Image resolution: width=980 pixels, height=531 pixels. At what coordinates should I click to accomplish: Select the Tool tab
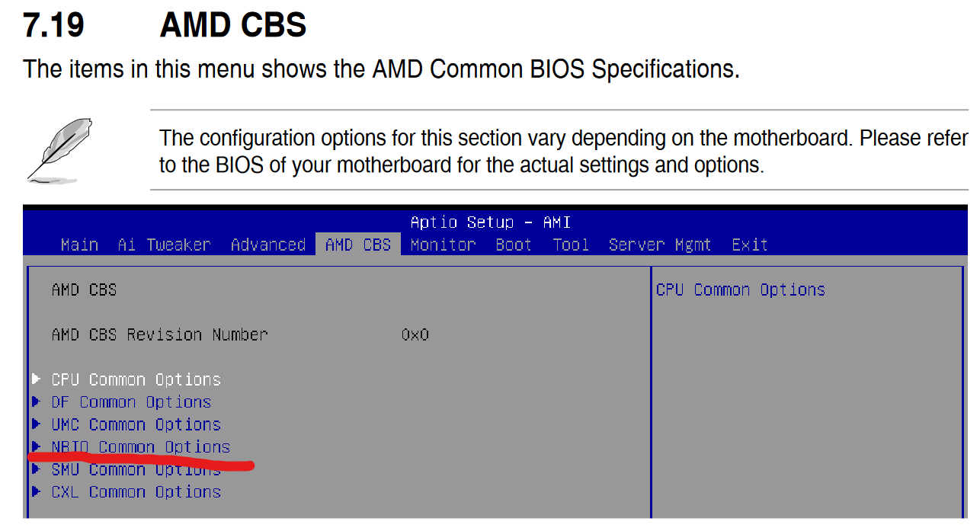tap(571, 245)
